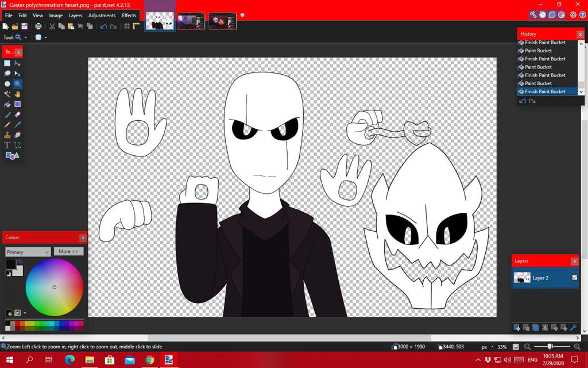Select the Pencil tool
Image resolution: width=588 pixels, height=368 pixels.
pyautogui.click(x=7, y=125)
